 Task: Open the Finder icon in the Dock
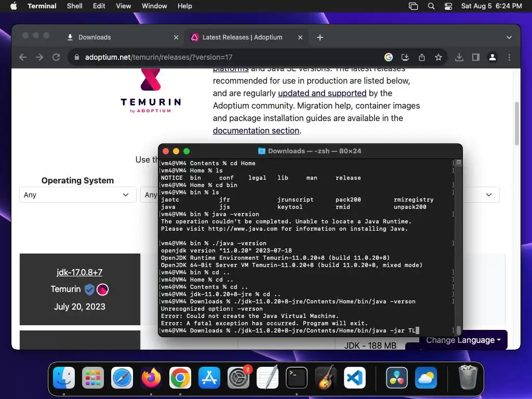[x=64, y=378]
